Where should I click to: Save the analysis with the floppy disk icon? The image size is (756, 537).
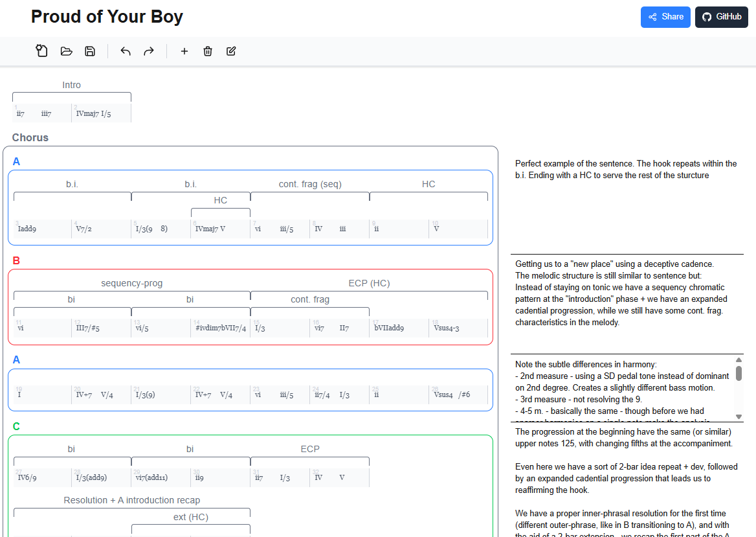(x=90, y=51)
